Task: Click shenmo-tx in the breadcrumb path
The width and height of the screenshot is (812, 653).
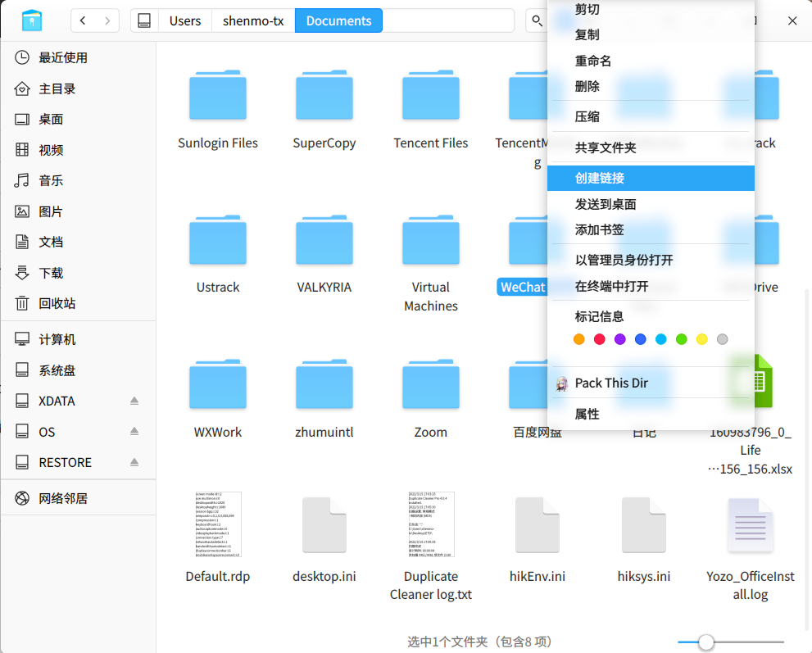Action: (253, 20)
